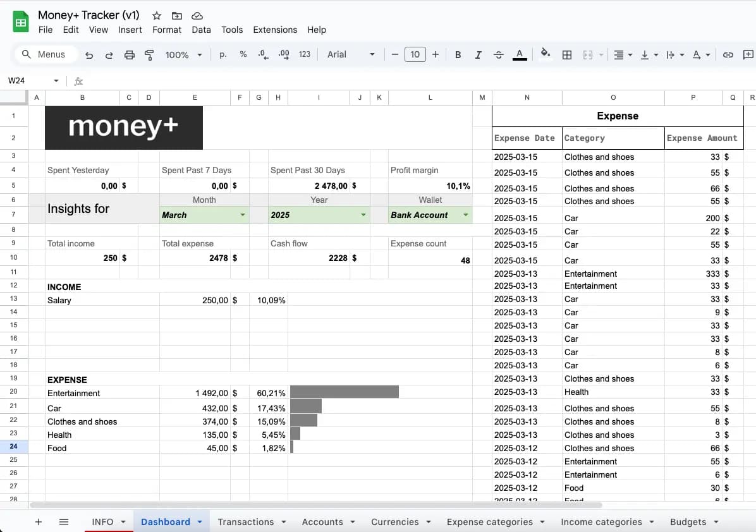Open the Dashboard tab options arrow
756x532 pixels.
[200, 522]
